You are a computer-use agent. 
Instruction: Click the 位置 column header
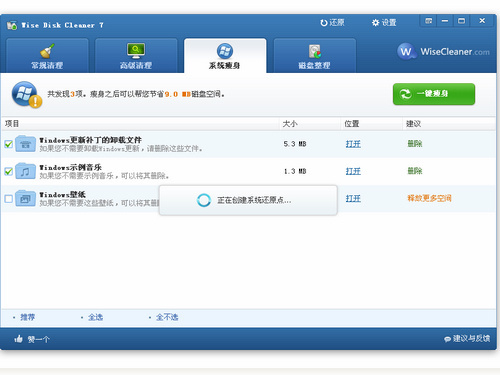(352, 124)
